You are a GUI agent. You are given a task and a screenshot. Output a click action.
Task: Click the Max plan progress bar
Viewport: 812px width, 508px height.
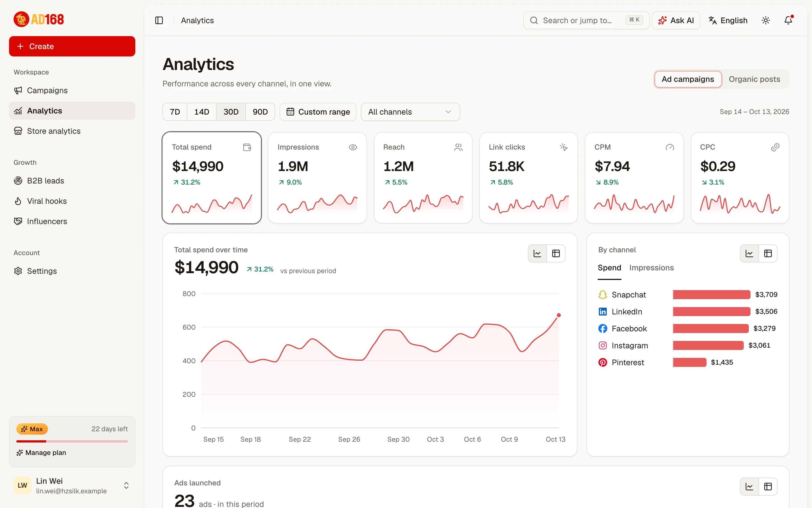coord(72,441)
